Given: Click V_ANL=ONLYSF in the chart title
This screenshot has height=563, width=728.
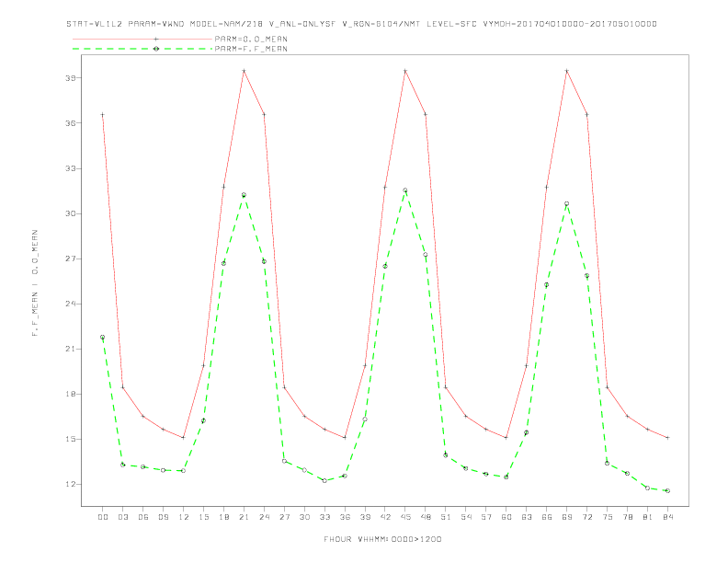Looking at the screenshot, I should click(x=301, y=24).
